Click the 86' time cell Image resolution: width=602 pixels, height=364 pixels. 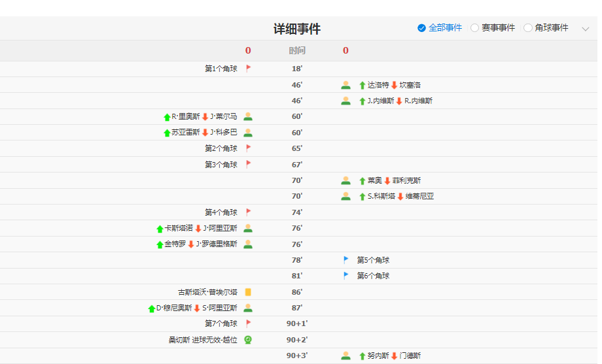(297, 292)
